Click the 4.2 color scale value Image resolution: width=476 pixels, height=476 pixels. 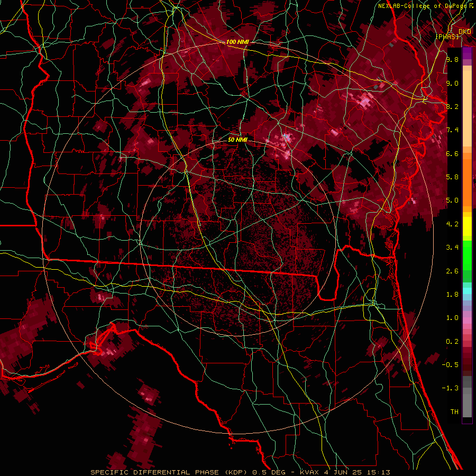click(x=452, y=224)
